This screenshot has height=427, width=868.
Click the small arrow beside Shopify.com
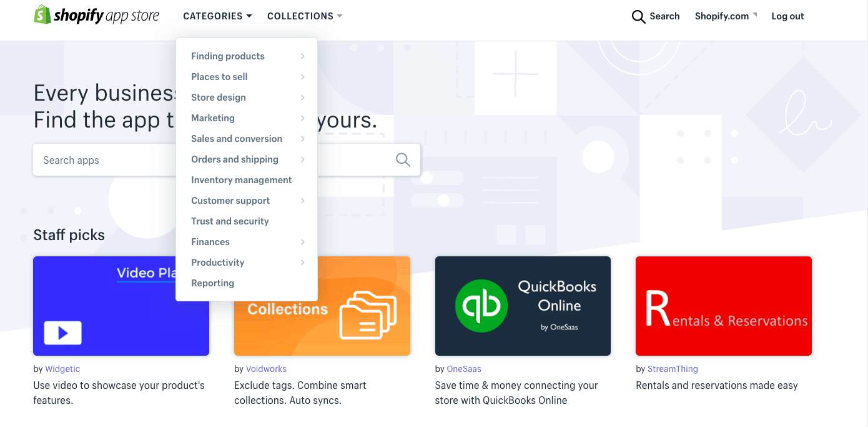coord(754,14)
